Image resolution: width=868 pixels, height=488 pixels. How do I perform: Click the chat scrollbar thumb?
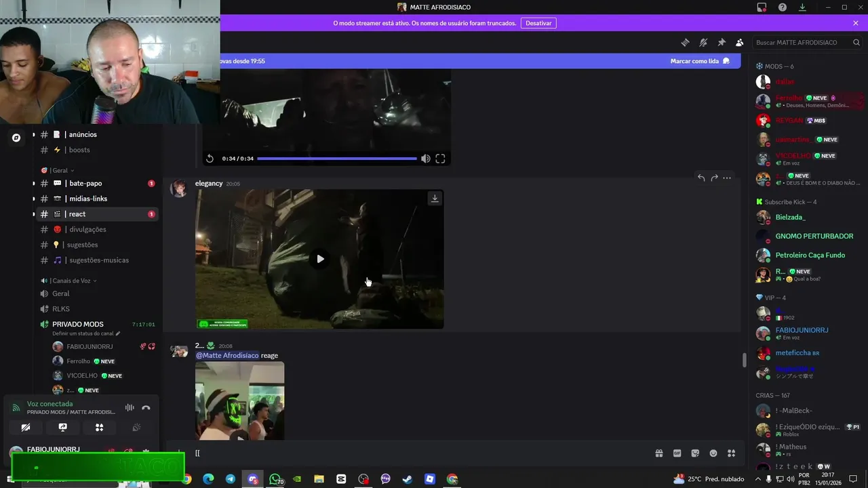point(744,361)
